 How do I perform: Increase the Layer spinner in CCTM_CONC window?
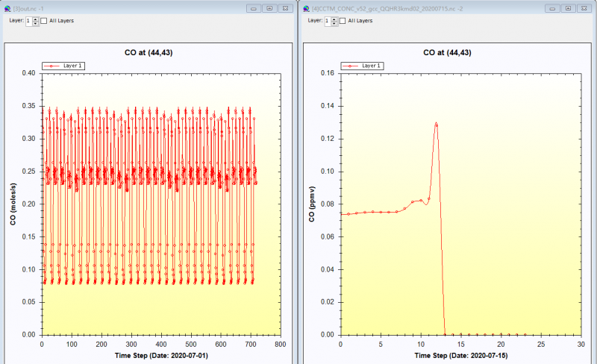[x=334, y=19]
